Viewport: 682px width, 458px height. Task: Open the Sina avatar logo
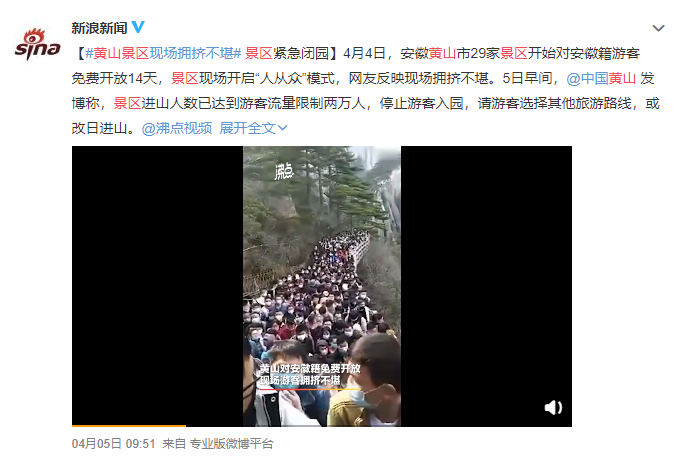click(x=37, y=44)
